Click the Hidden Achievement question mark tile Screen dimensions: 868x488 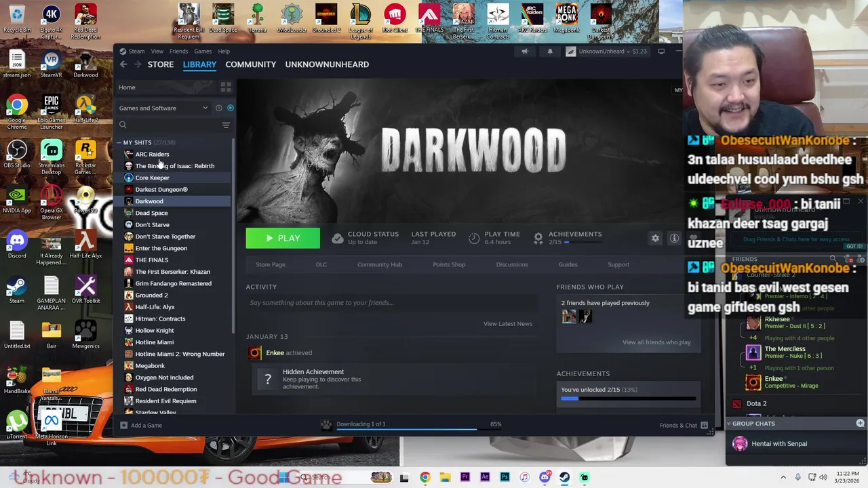[x=268, y=379]
